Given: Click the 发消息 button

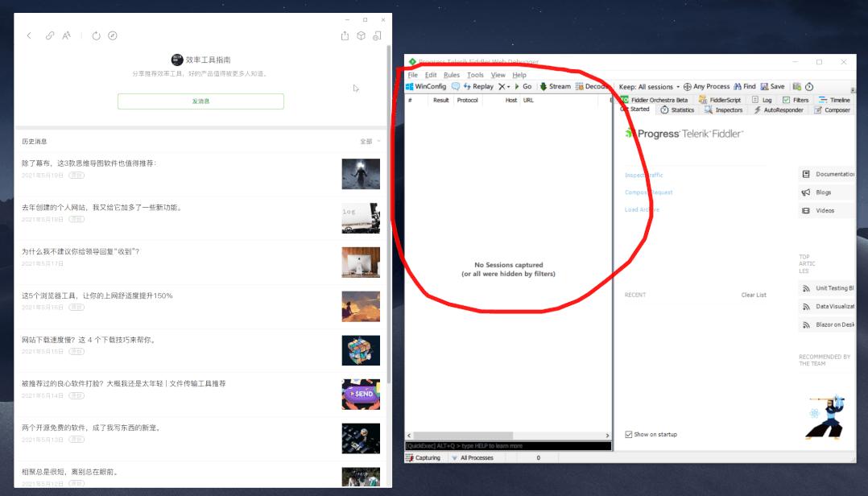Looking at the screenshot, I should click(x=200, y=101).
